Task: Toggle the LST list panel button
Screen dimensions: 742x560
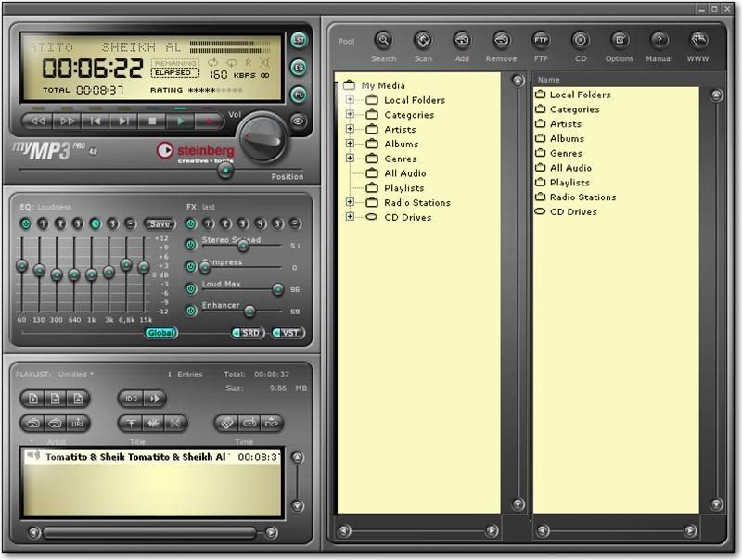Action: click(x=299, y=40)
